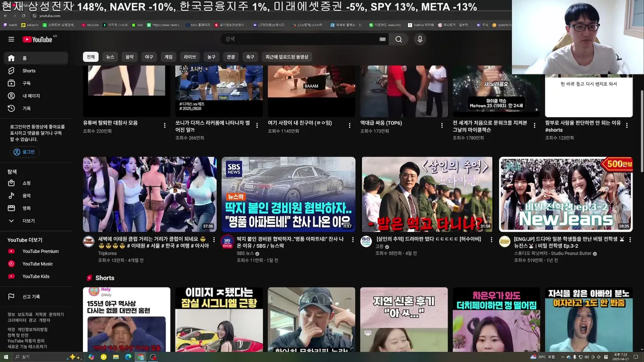
Task: Select the 뉴스 filter chip
Action: (x=110, y=57)
